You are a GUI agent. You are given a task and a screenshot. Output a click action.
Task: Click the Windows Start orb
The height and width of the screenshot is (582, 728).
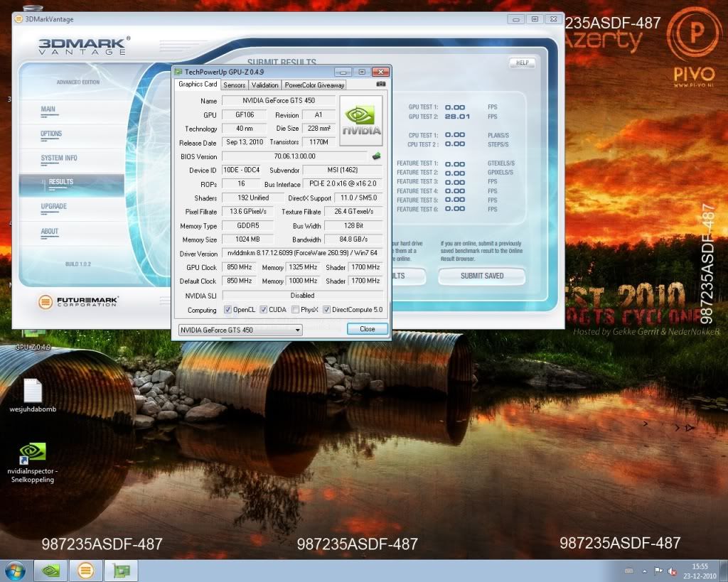coord(16,571)
